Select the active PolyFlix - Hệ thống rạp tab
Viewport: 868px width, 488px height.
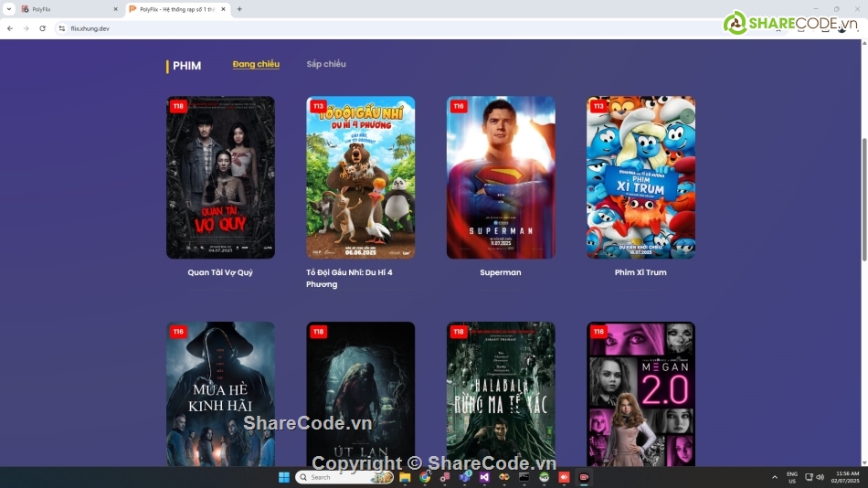(x=177, y=9)
